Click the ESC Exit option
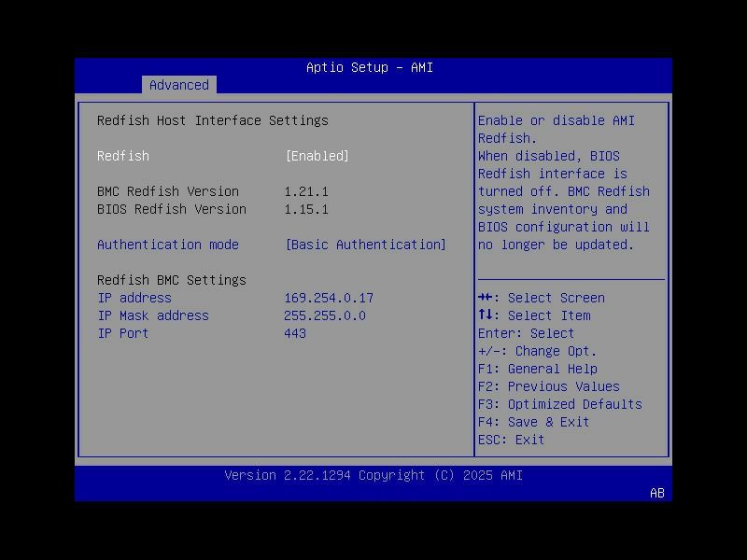 click(x=510, y=439)
